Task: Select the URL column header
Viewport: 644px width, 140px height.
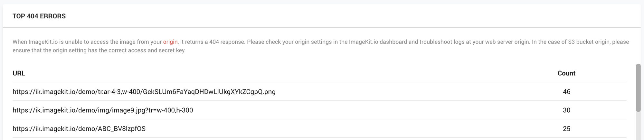Action: pos(19,73)
